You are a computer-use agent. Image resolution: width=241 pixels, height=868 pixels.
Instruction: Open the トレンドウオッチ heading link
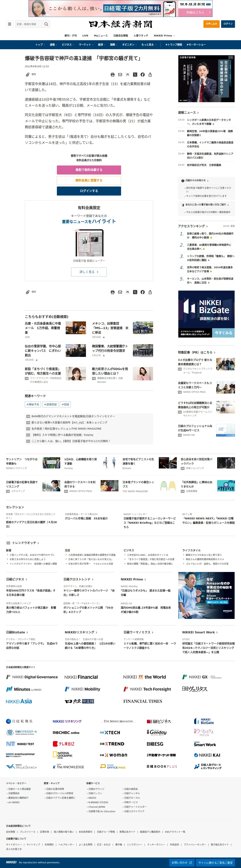click(x=26, y=543)
